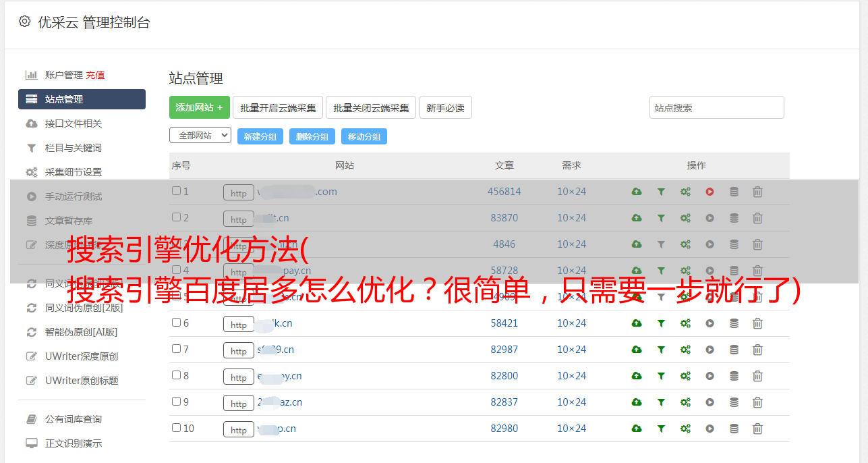
Task: Delete site in row 6 using trash icon
Action: coord(757,323)
